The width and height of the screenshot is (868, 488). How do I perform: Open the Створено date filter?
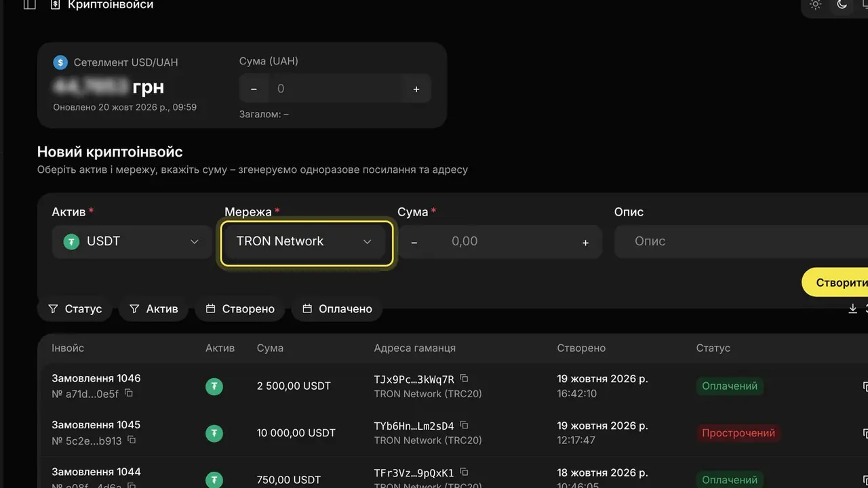pos(241,309)
